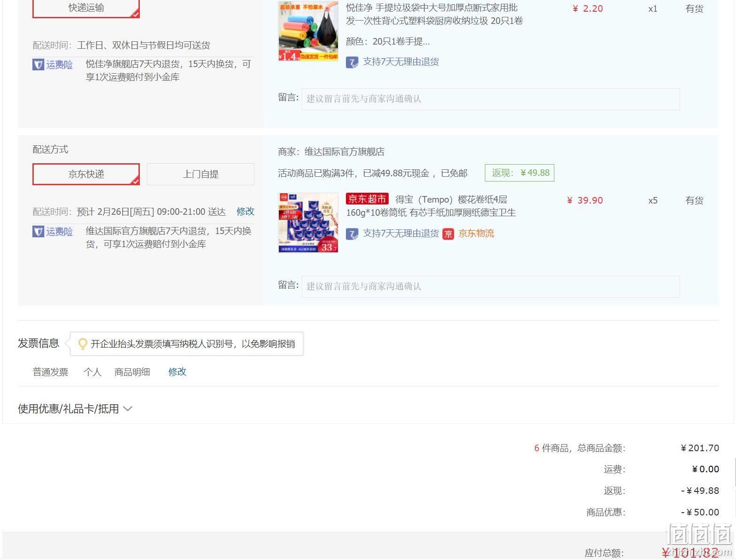Choose 上门自提 pickup option
The image size is (736, 560).
click(x=200, y=174)
